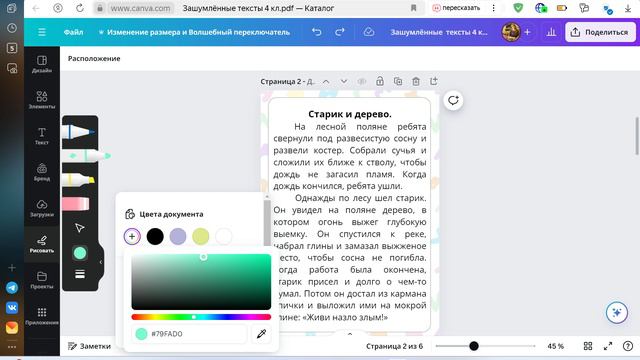Reload the browser page
The height and width of the screenshot is (360, 640).
(80, 8)
